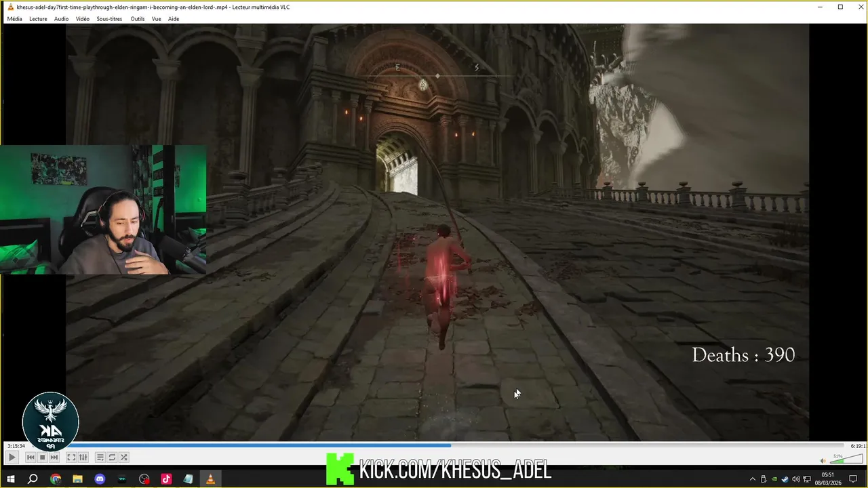Image resolution: width=868 pixels, height=488 pixels.
Task: Open the Windows notification center
Action: [x=853, y=479]
